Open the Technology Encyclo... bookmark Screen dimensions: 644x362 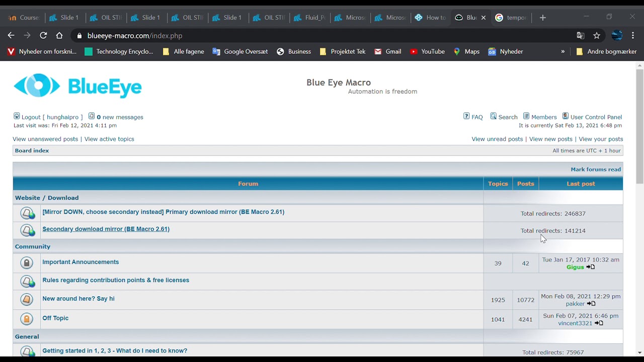coord(119,51)
